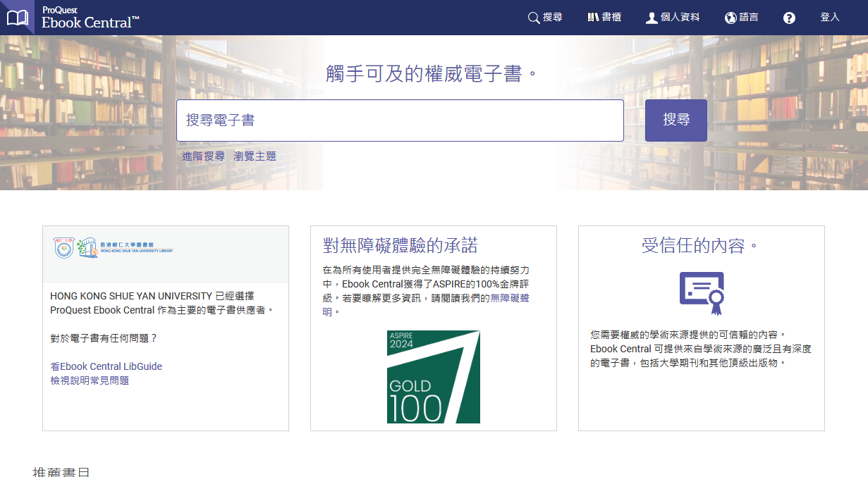Click 登入 to sign in
Screen dimensions: 868x477
click(x=829, y=18)
